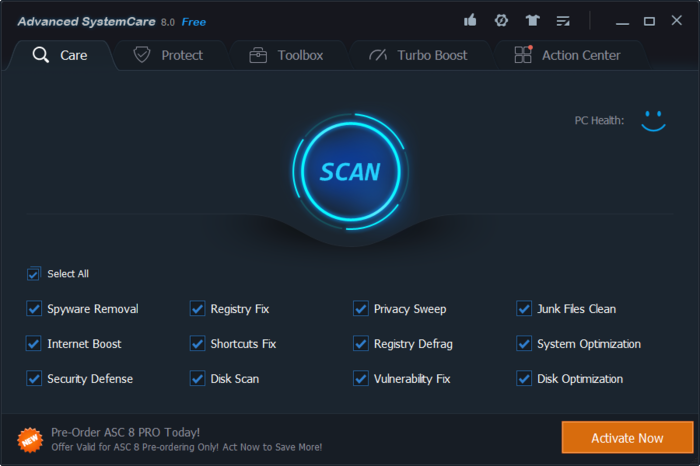Toggle the Spyware Removal checkbox
Screen dimensions: 700x466
pos(34,309)
